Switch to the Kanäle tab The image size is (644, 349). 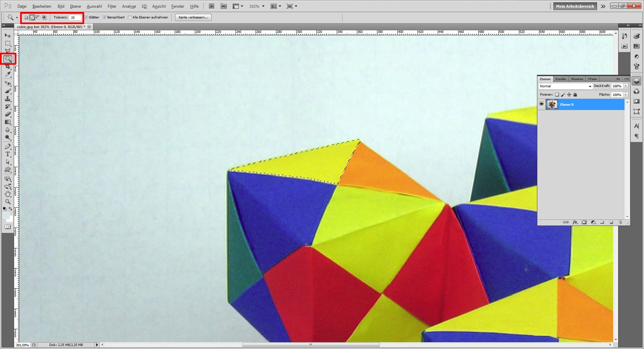[560, 79]
